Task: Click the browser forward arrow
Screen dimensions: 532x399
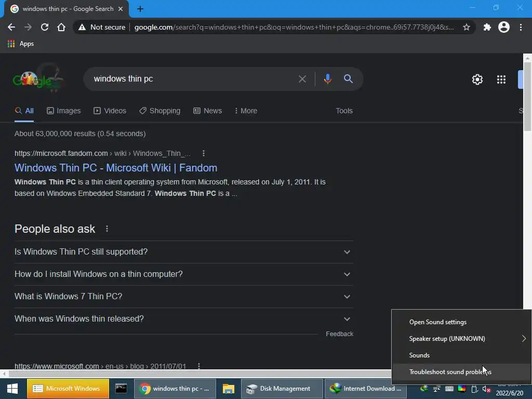Action: pyautogui.click(x=28, y=27)
